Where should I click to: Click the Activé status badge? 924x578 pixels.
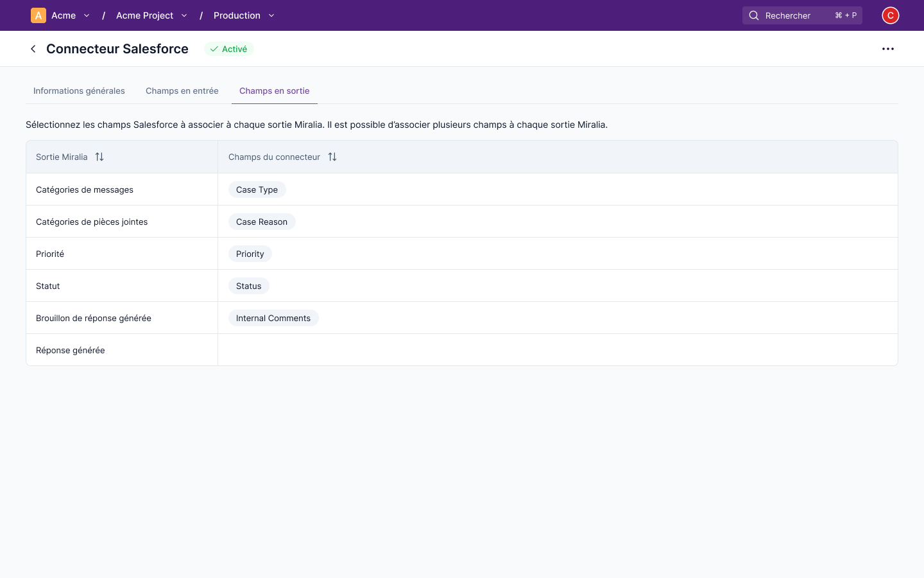(x=229, y=49)
